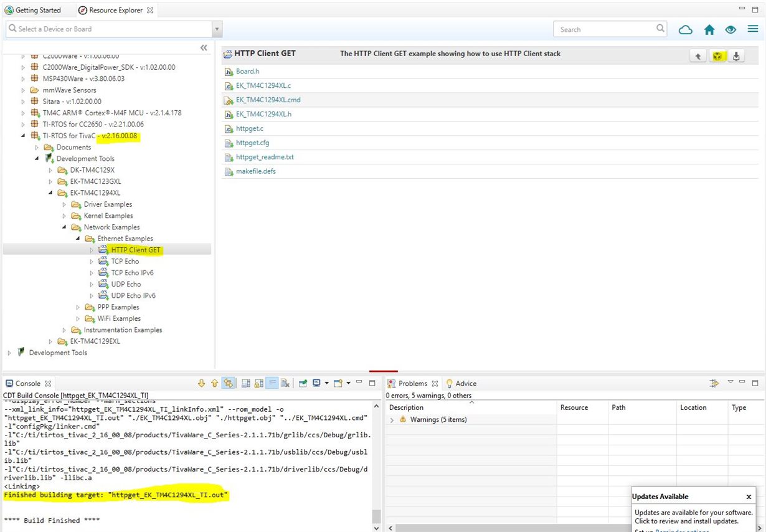This screenshot has width=766, height=532.
Task: Close the Console tab
Action: pyautogui.click(x=48, y=383)
